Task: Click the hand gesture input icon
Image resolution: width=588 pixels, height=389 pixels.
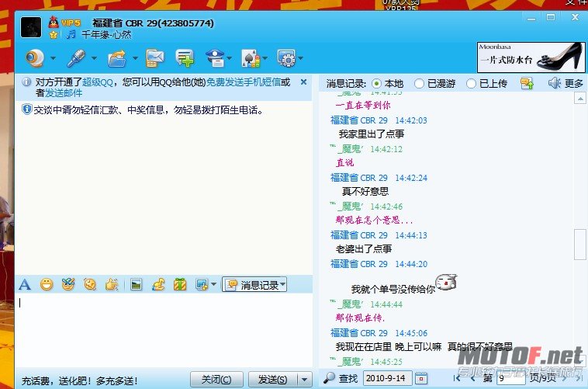Action: coord(112,285)
